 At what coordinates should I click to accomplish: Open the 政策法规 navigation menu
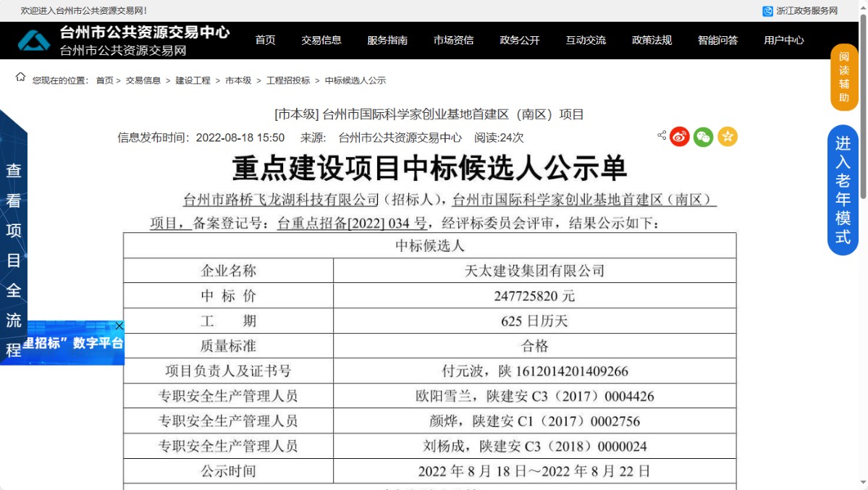tap(652, 41)
